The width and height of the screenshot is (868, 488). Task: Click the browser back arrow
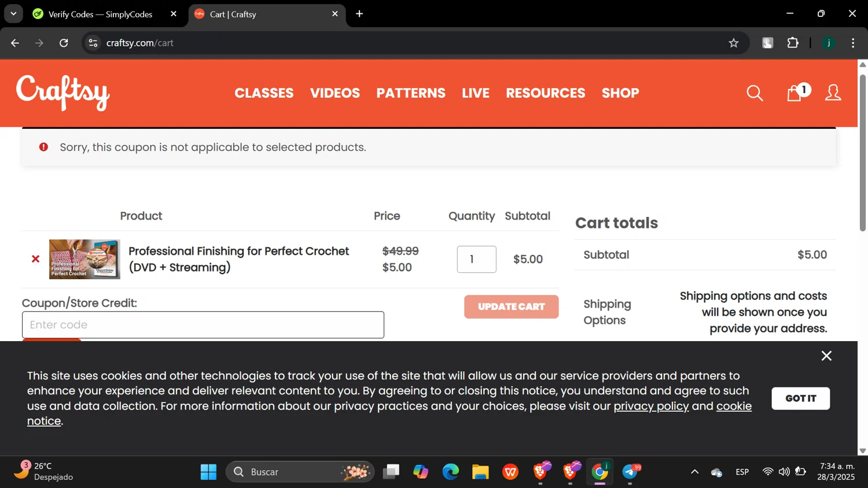(15, 43)
